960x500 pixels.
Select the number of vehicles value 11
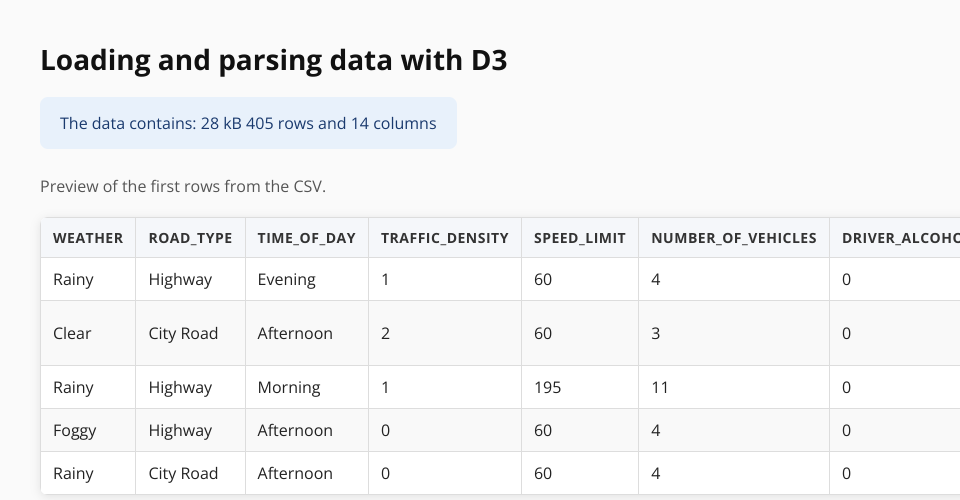660,387
